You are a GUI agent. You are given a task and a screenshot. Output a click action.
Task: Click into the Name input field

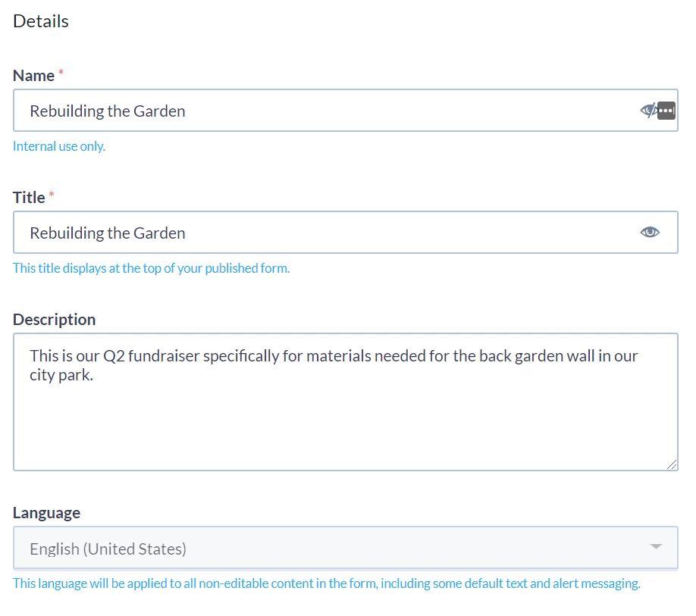coord(345,111)
